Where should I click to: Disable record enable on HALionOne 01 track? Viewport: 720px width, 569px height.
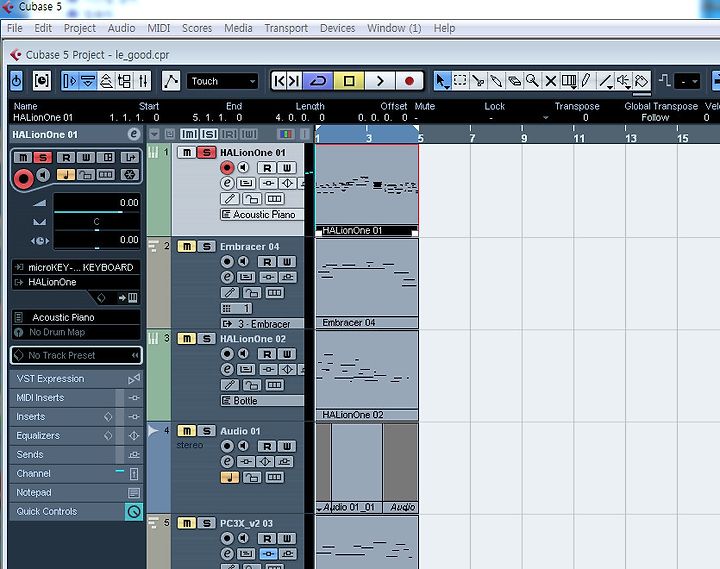(227, 168)
